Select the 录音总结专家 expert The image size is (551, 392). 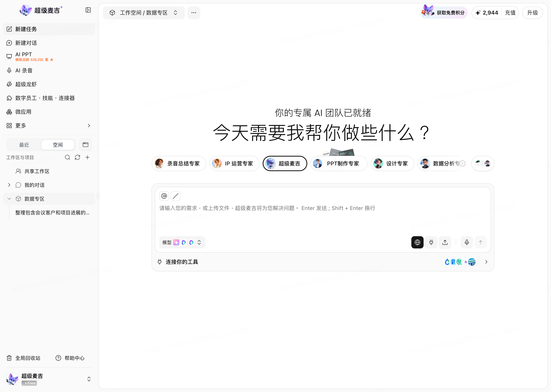tap(179, 163)
